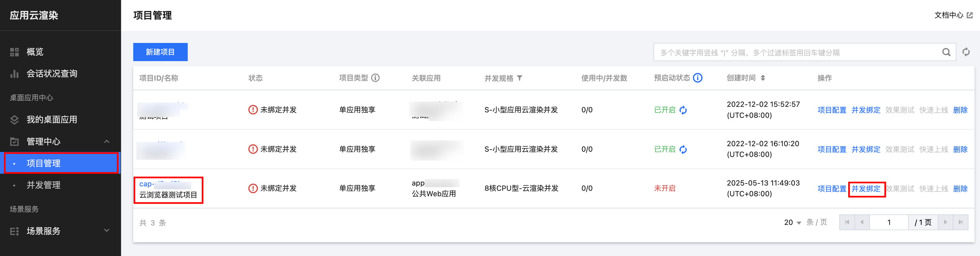Click the 并发规格 filter funnel icon
The width and height of the screenshot is (980, 256).
click(520, 78)
